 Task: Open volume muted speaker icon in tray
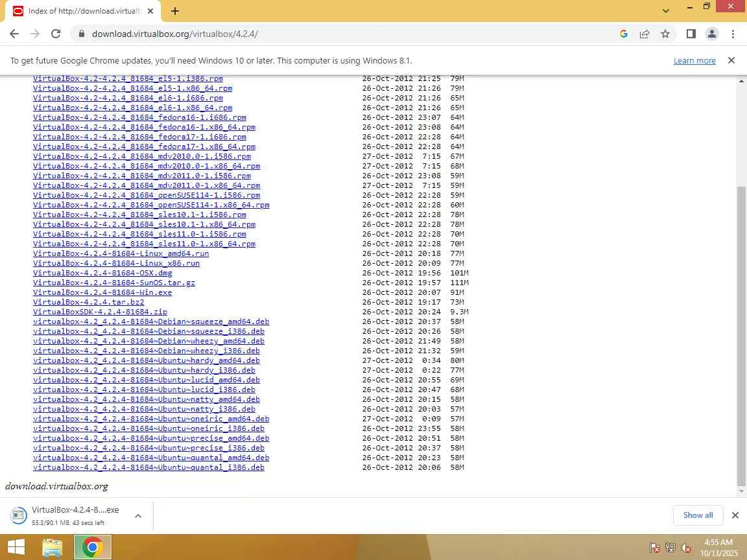pyautogui.click(x=686, y=548)
